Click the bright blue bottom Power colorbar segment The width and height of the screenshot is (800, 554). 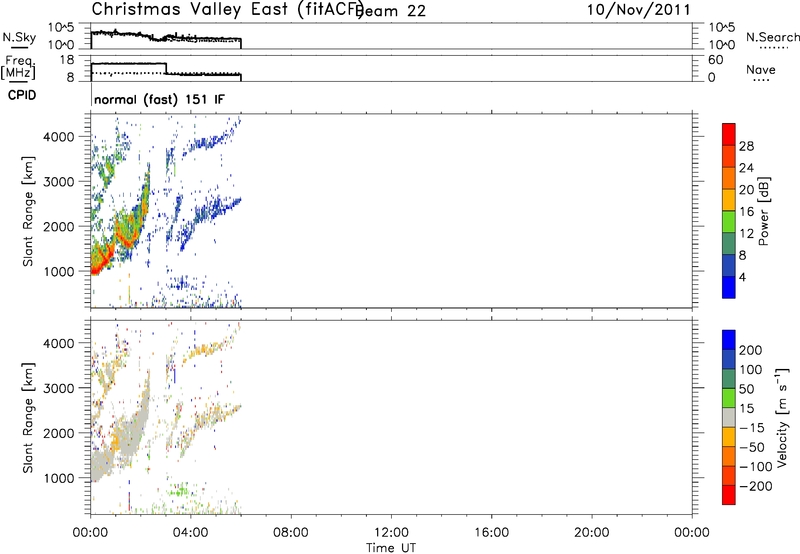tap(729, 287)
